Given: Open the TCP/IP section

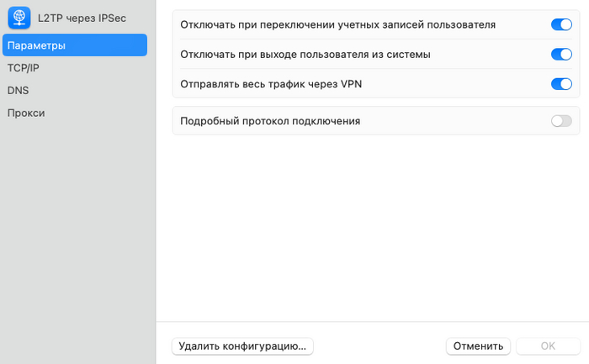Looking at the screenshot, I should pyautogui.click(x=24, y=68).
